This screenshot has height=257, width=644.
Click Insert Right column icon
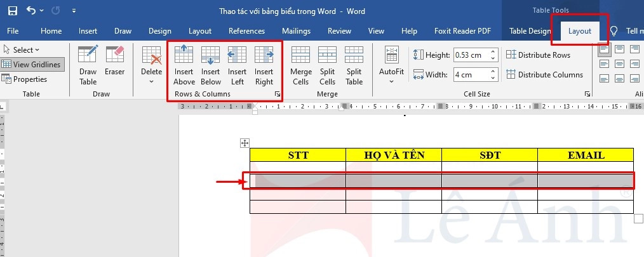pyautogui.click(x=264, y=65)
